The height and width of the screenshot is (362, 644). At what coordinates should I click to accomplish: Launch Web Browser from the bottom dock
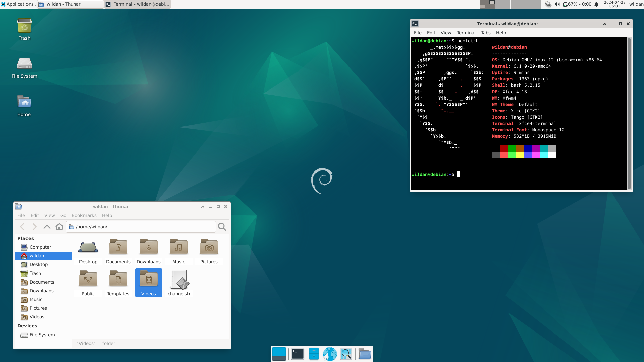[330, 354]
